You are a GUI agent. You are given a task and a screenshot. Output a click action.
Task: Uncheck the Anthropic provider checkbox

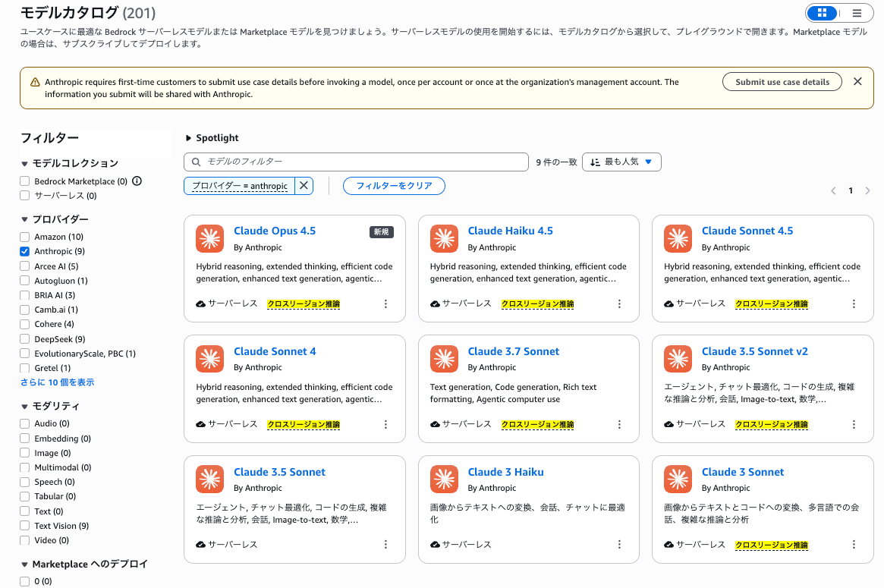pos(25,251)
